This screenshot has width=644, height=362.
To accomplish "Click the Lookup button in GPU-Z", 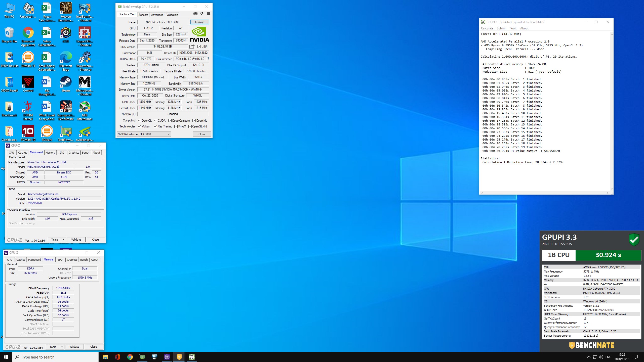I will tap(199, 22).
